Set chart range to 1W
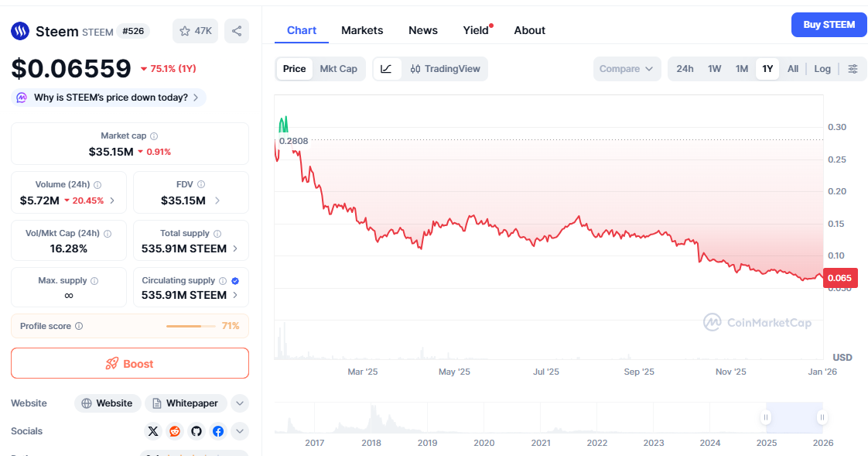Viewport: 868px width, 456px height. 715,69
